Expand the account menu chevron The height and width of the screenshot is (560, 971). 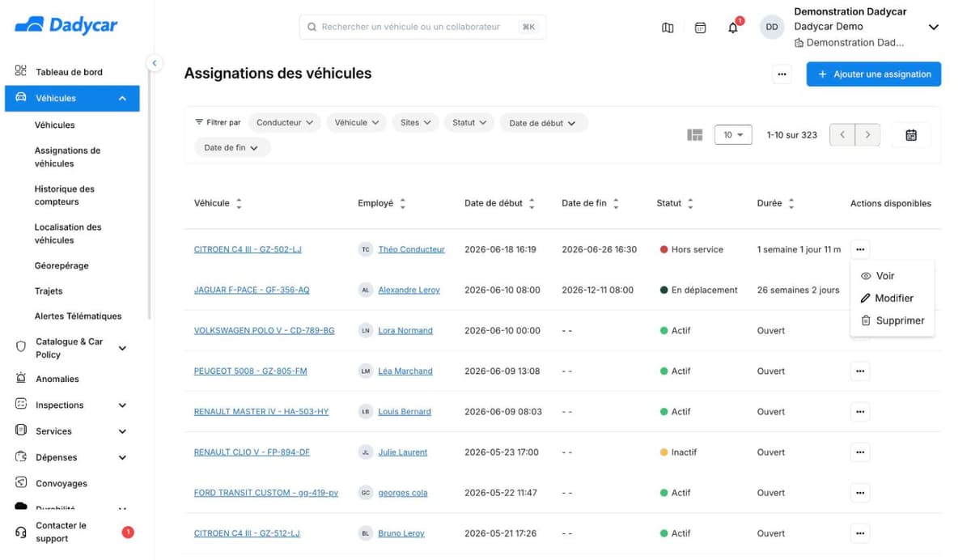coord(933,28)
